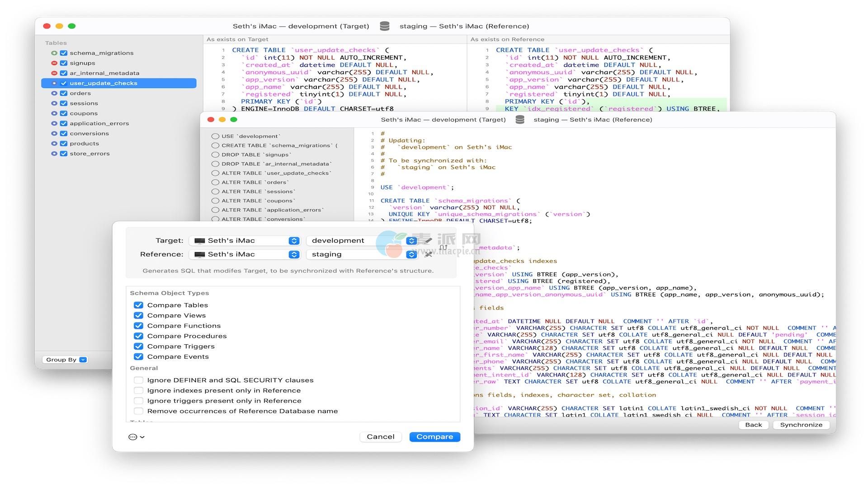This screenshot has width=868, height=488.
Task: Enable Ignore DEFINER and SQL SECURITY clauses
Action: (x=138, y=380)
